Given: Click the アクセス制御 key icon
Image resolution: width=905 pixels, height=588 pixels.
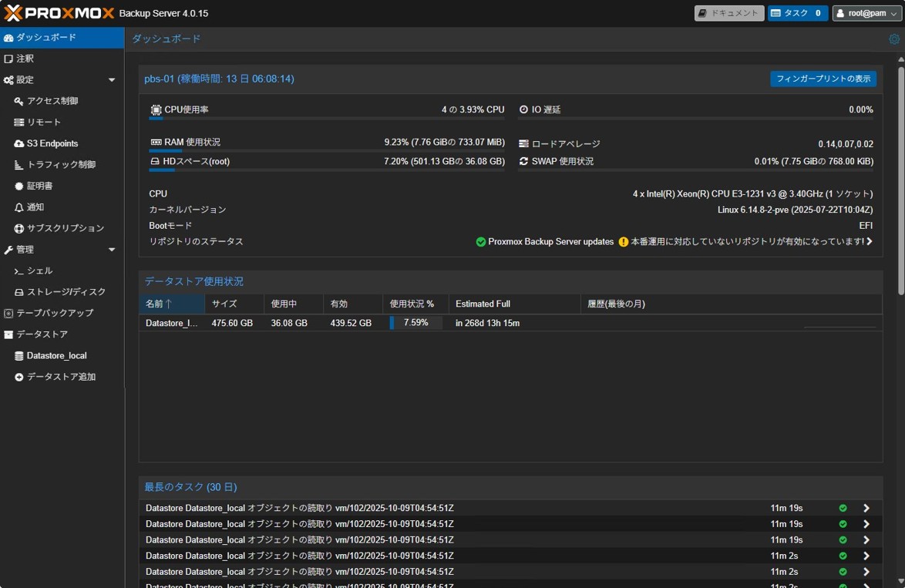Looking at the screenshot, I should click(x=19, y=101).
